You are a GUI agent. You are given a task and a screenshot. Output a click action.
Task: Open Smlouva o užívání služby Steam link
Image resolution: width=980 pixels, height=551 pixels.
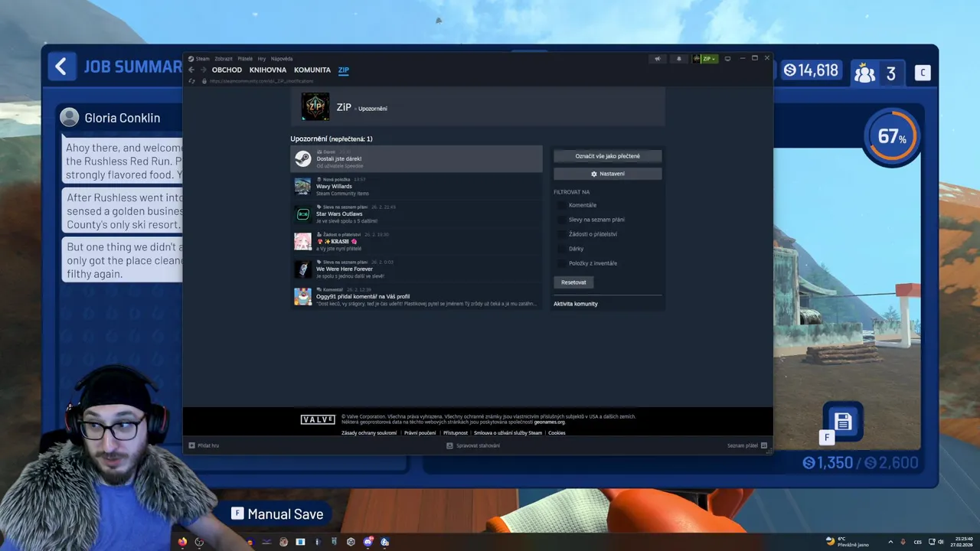[508, 433]
